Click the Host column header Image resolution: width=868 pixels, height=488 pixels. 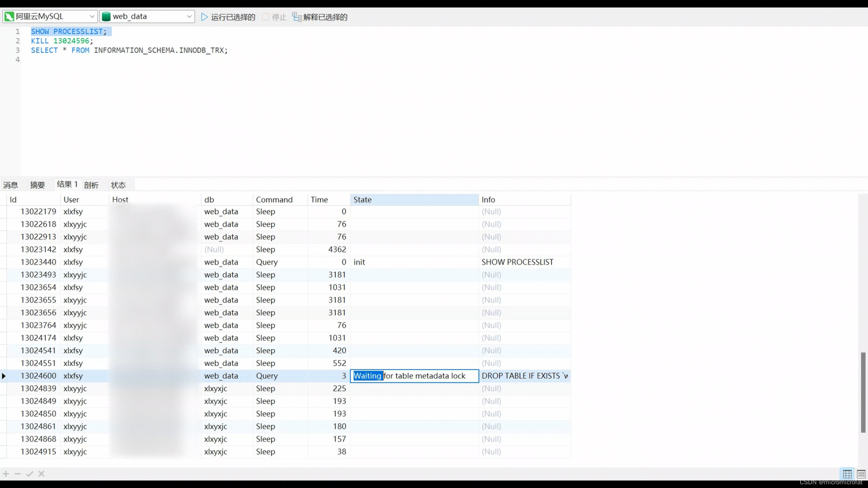(155, 200)
